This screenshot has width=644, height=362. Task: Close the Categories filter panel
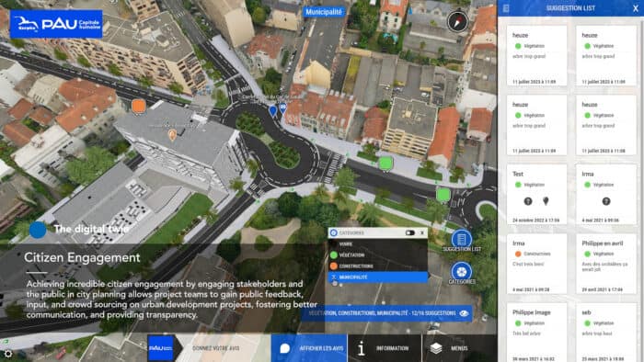(x=421, y=232)
